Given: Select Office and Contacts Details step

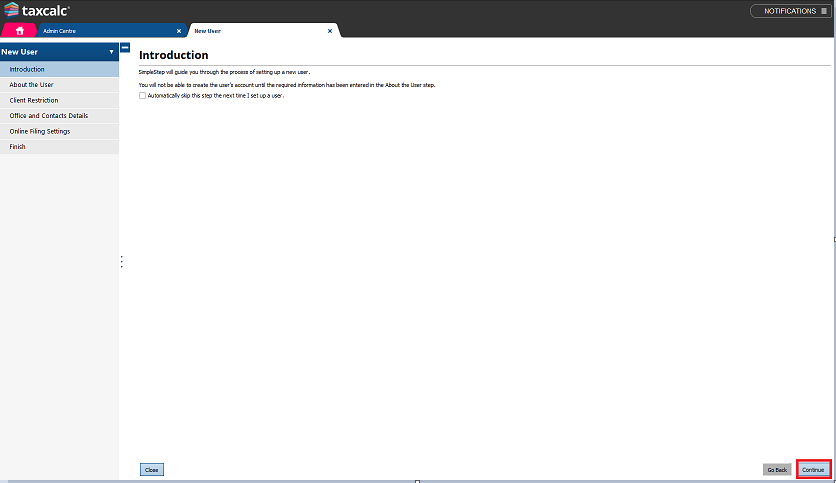Looking at the screenshot, I should [x=49, y=116].
